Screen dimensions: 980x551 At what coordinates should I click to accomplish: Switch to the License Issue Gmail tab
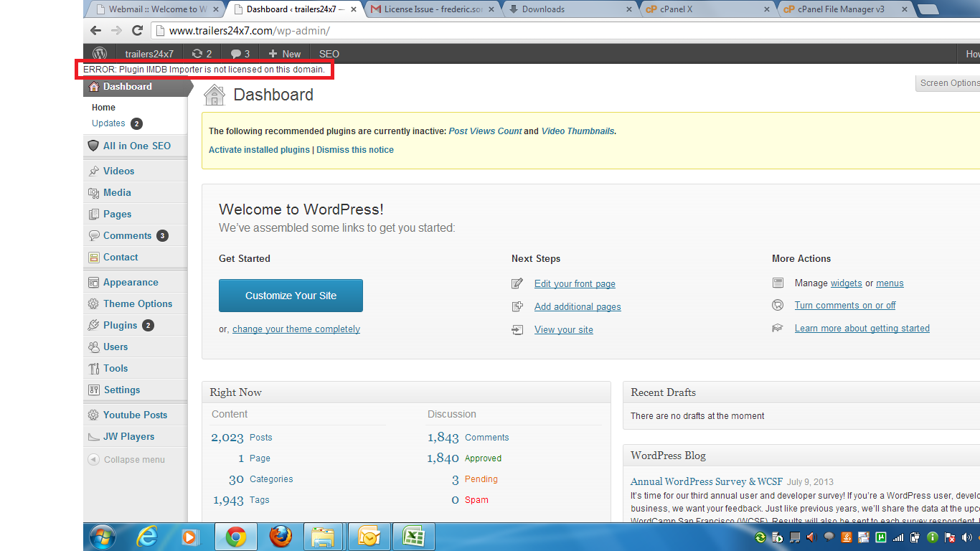coord(433,9)
